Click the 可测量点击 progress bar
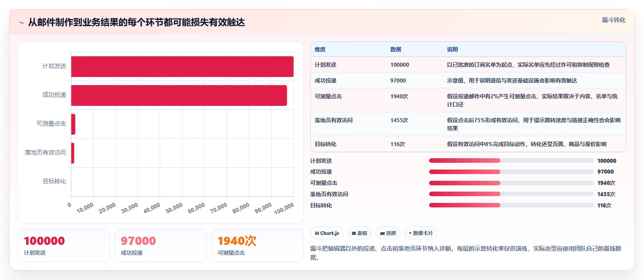This screenshot has width=644, height=280. [511, 183]
